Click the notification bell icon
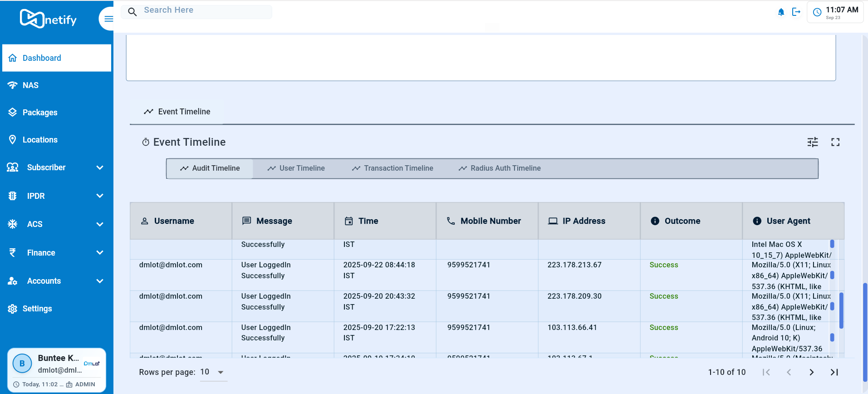Image resolution: width=868 pixels, height=394 pixels. click(x=781, y=12)
